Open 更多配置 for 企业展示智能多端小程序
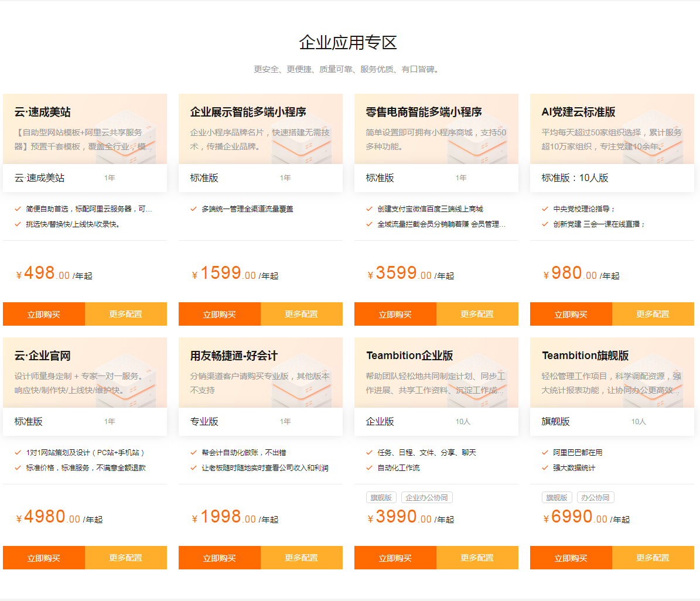The width and height of the screenshot is (700, 601). tap(302, 314)
